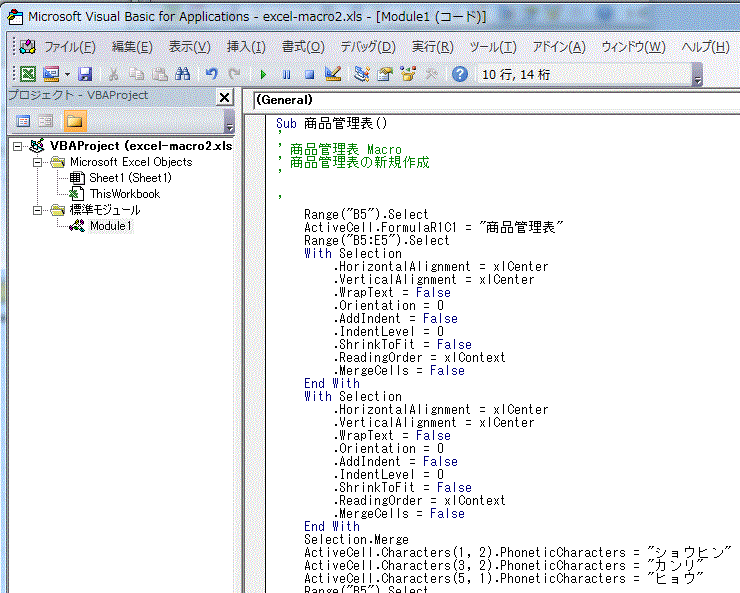Image resolution: width=740 pixels, height=593 pixels.
Task: Toggle Folders view in Project panel
Action: (76, 122)
